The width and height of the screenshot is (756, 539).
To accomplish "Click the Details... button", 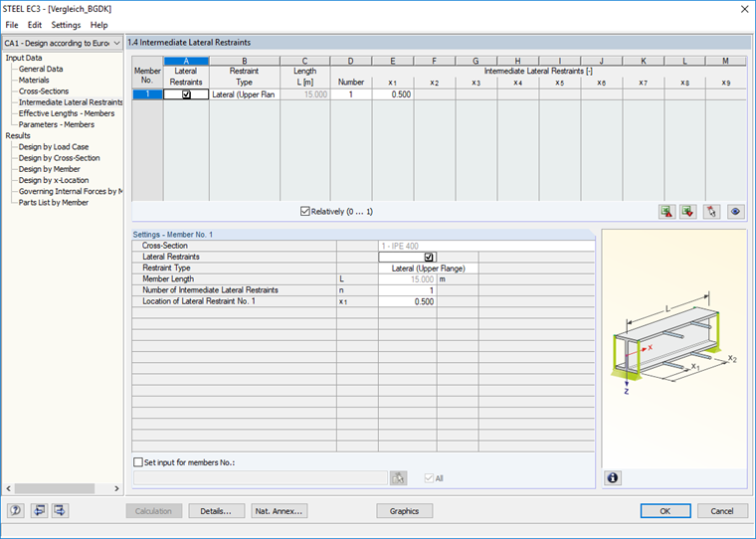I will point(216,511).
